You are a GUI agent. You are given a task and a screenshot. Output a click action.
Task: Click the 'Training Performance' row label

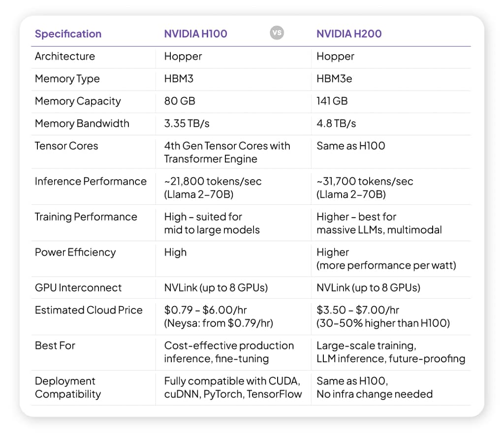click(x=86, y=217)
